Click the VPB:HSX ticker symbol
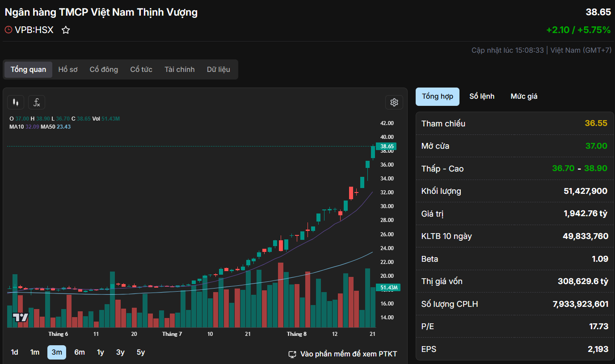The image size is (615, 364). click(34, 30)
